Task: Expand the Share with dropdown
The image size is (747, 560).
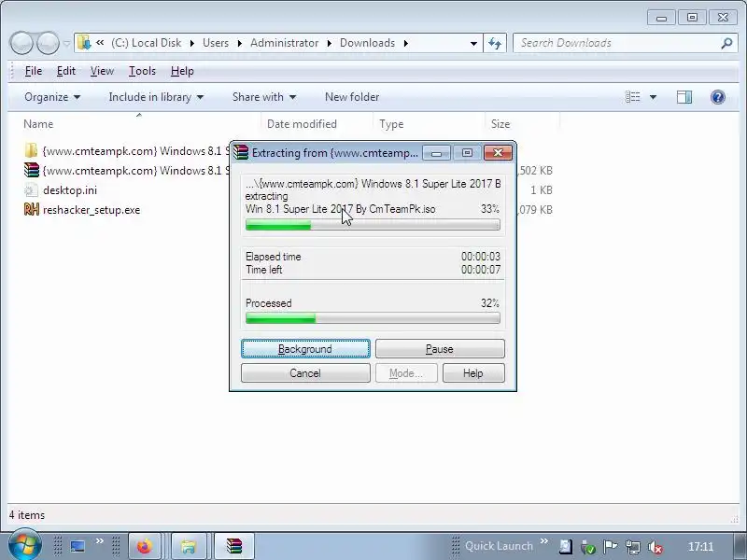Action: 264,97
